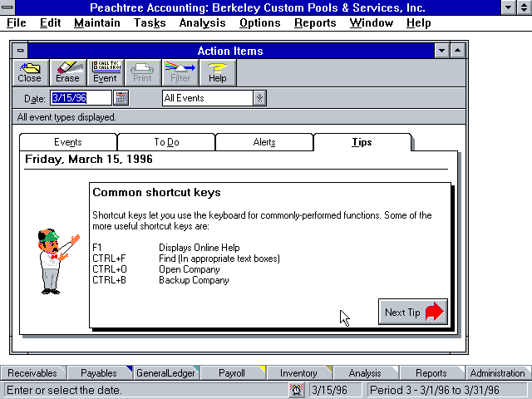Click the 'CTRL+B' shortcut text
Image resolution: width=532 pixels, height=399 pixels.
pos(109,280)
